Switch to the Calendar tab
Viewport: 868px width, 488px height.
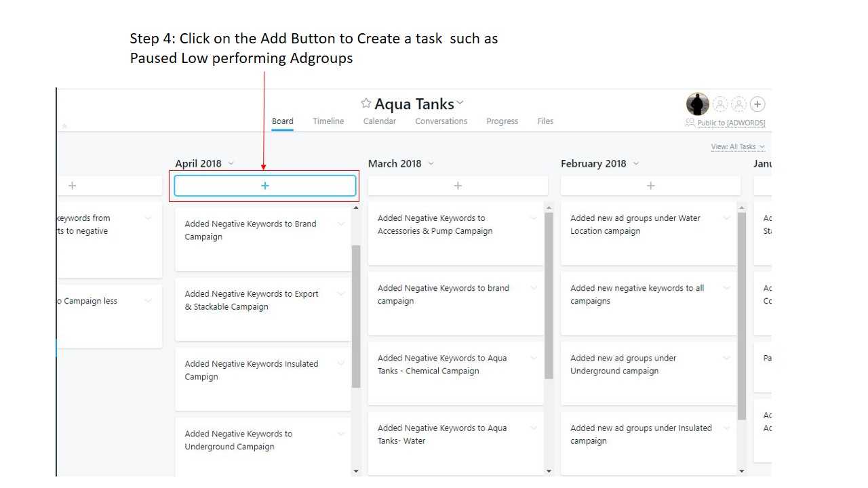pos(380,121)
